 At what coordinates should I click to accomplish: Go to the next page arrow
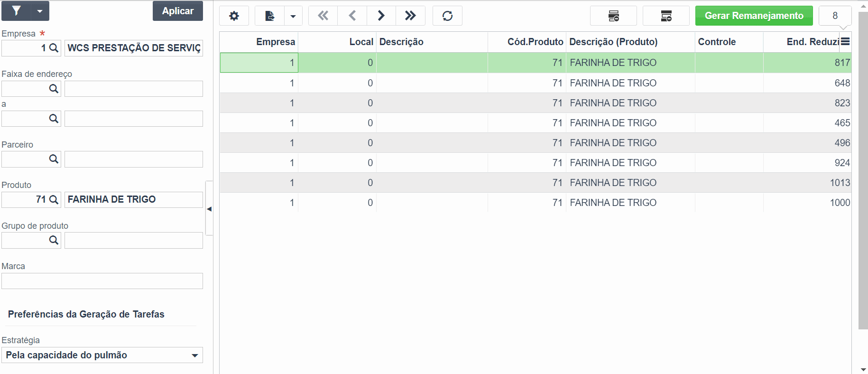point(381,16)
